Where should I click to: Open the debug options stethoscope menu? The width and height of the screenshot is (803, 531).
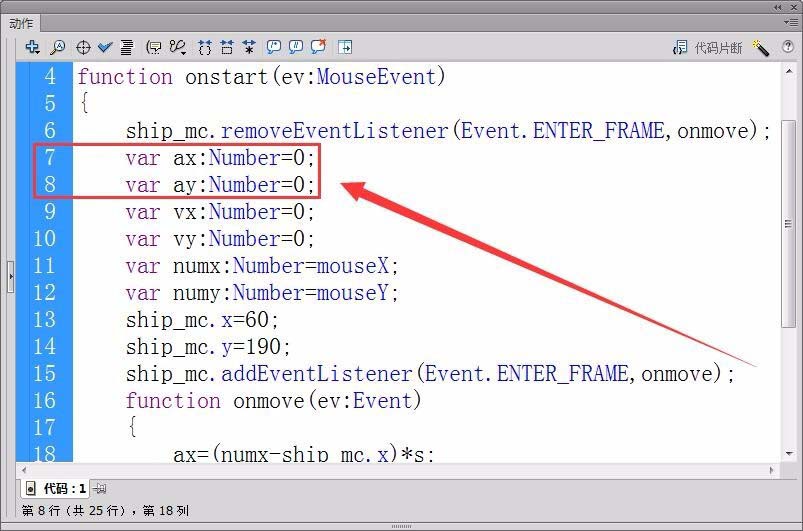click(x=178, y=48)
